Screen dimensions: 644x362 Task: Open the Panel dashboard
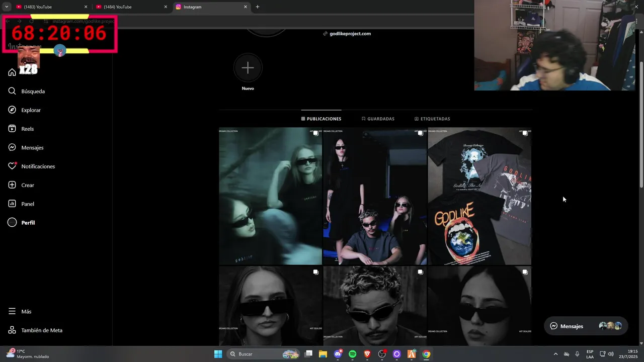pos(21,204)
